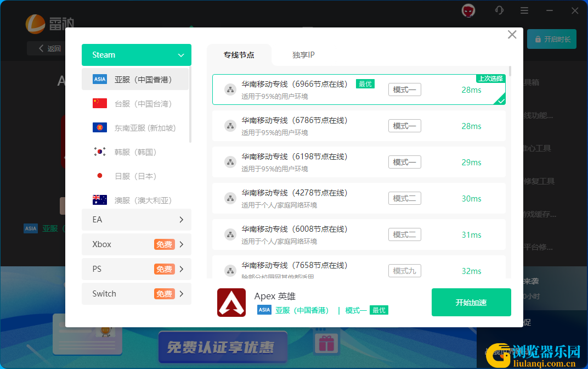The height and width of the screenshot is (369, 588).
Task: Expand the EA platform section
Action: [x=137, y=220]
